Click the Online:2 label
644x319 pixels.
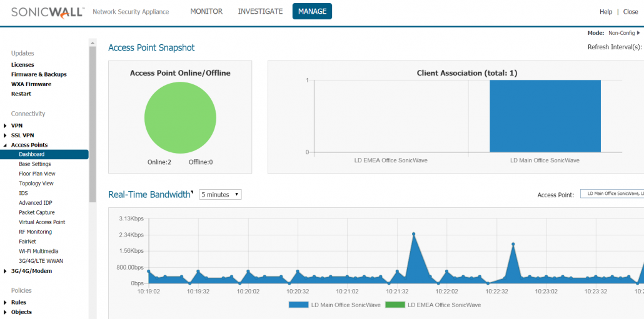pos(159,162)
